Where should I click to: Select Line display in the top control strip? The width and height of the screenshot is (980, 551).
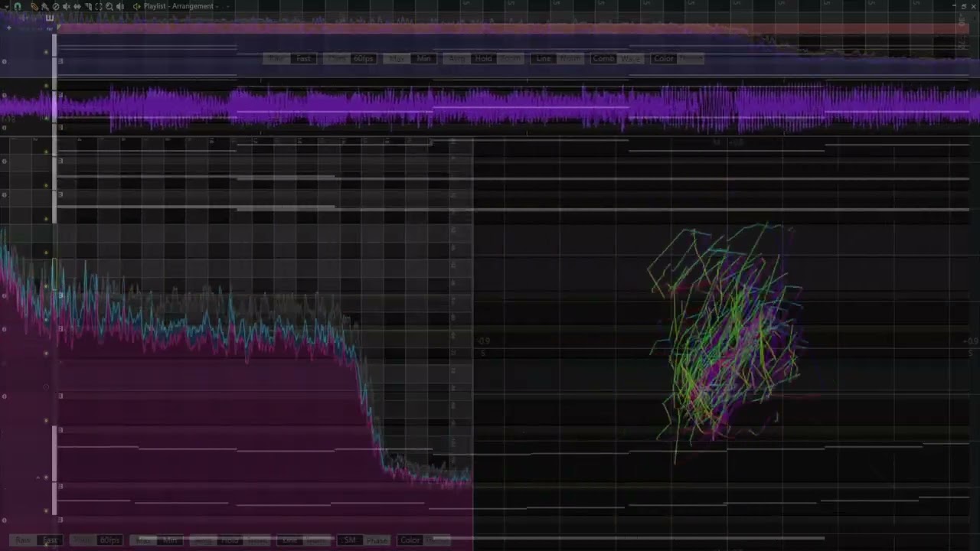point(543,58)
